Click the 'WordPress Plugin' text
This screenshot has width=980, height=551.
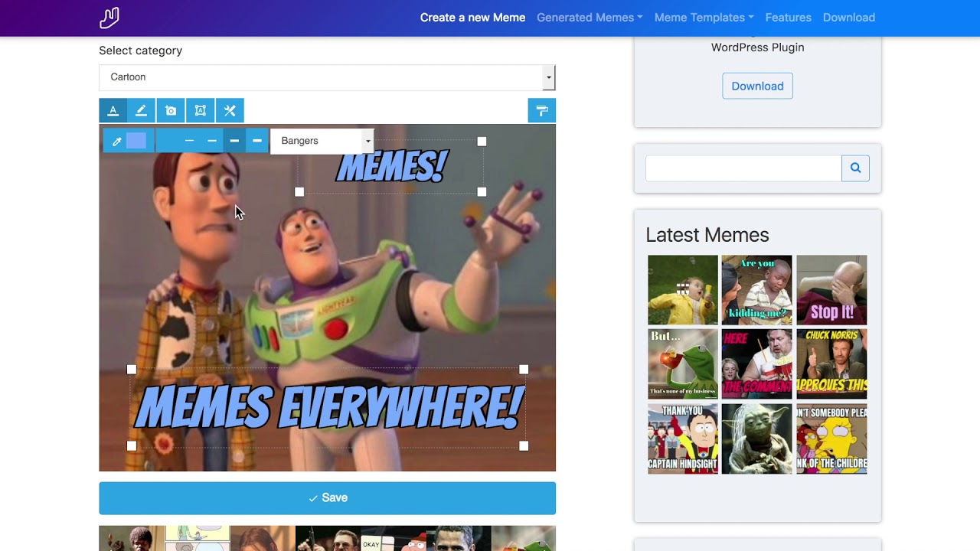[x=757, y=47]
